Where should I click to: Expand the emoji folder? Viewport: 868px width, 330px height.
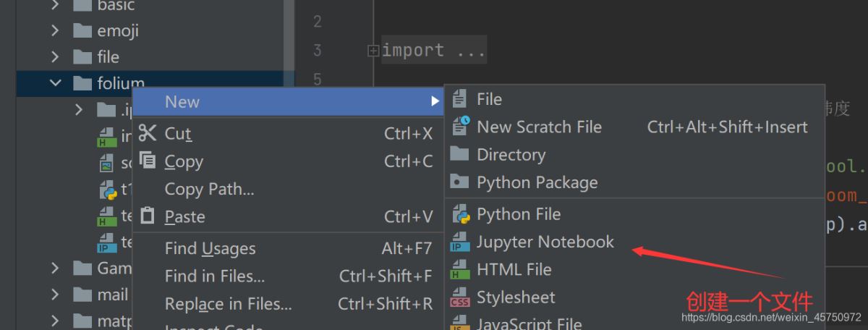[x=56, y=30]
